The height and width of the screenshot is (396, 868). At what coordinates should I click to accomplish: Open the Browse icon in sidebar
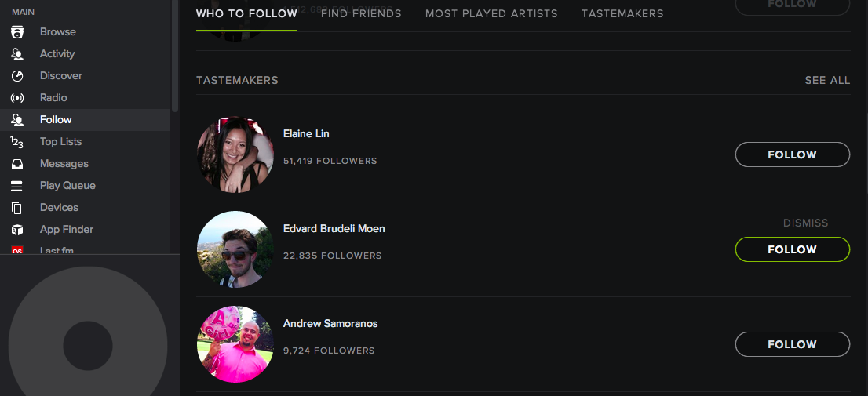[16, 32]
